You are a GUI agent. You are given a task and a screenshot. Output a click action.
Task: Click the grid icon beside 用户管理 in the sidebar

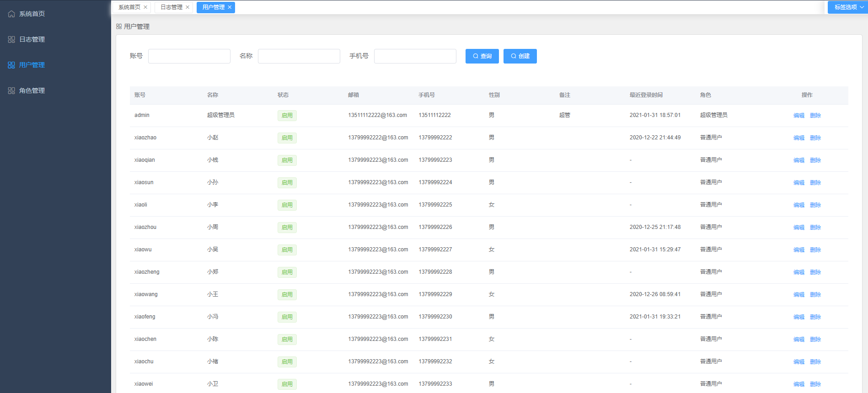(x=11, y=65)
